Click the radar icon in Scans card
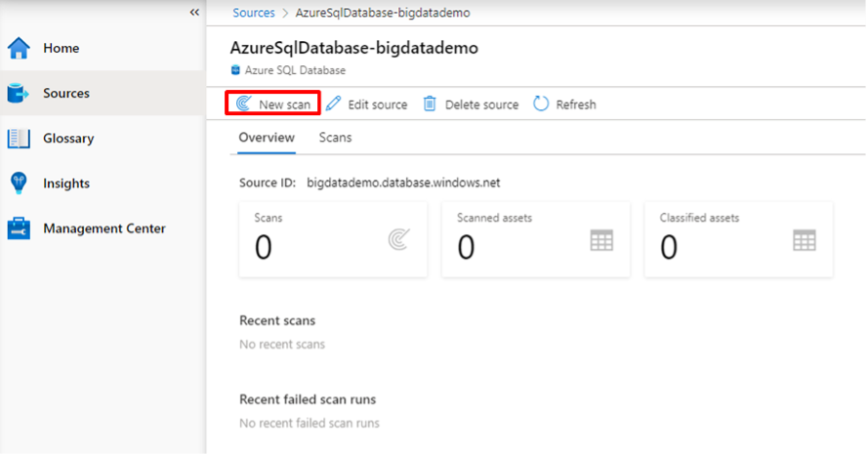Viewport: 868px width, 455px height. click(399, 239)
